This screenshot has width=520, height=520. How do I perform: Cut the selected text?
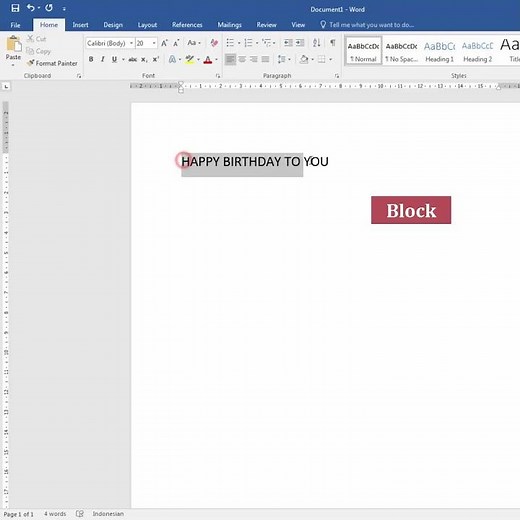tap(36, 39)
